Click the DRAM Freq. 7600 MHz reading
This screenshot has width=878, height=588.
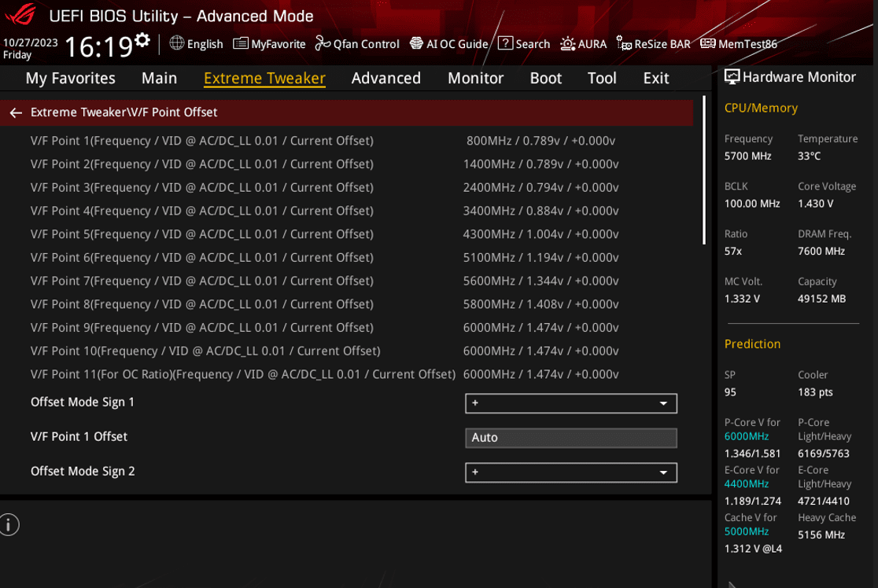pos(821,252)
